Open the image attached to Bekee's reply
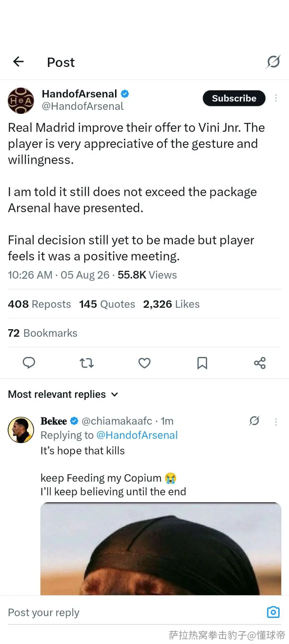The height and width of the screenshot is (644, 289). coord(161,549)
